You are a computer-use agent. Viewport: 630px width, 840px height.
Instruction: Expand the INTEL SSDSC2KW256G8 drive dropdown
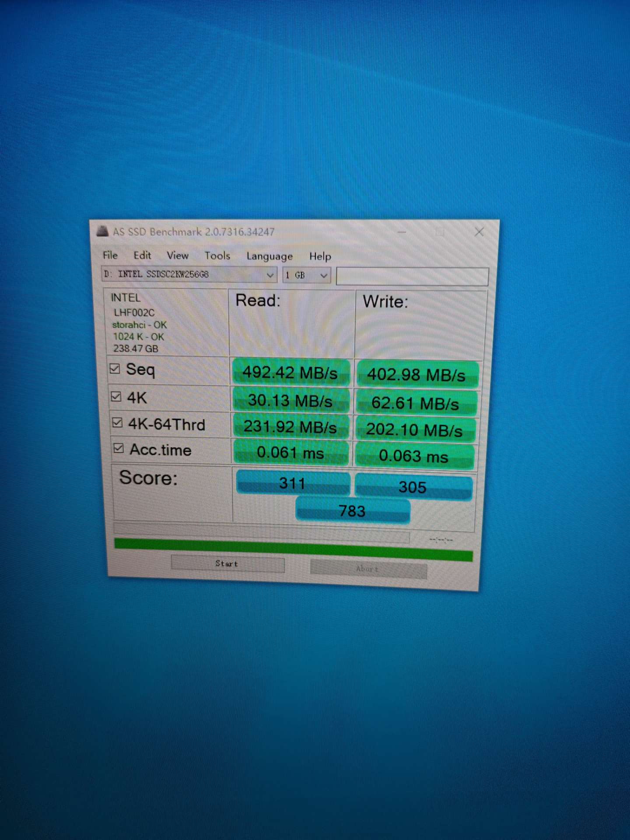click(269, 275)
